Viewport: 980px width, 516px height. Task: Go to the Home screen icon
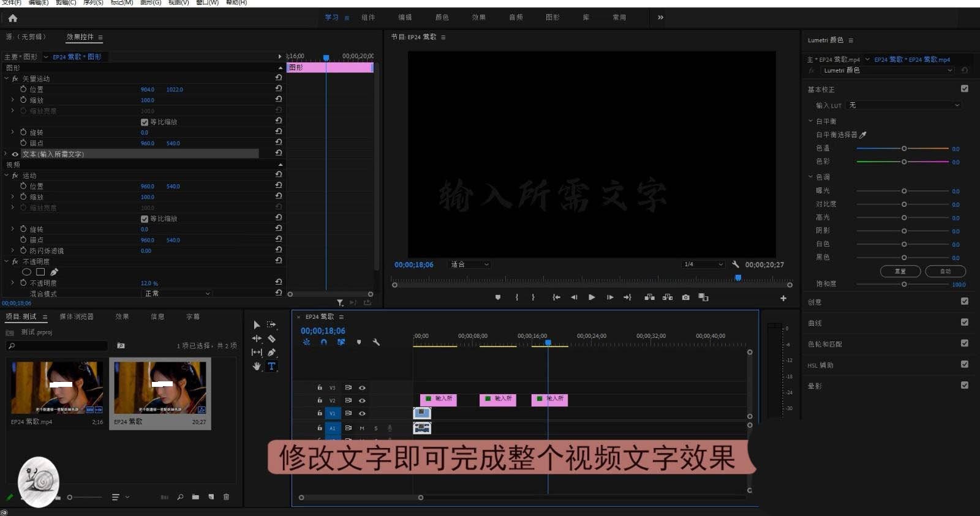pos(13,18)
